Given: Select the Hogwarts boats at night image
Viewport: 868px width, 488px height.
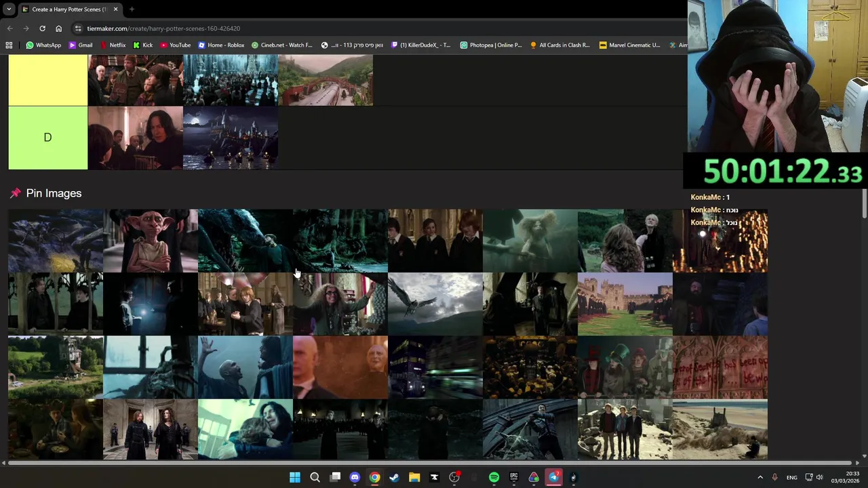Looking at the screenshot, I should click(231, 138).
